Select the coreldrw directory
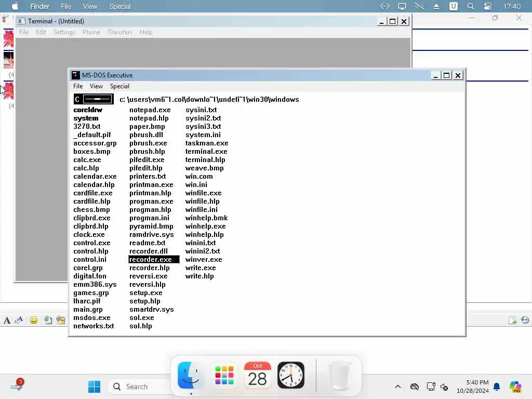 pos(88,110)
